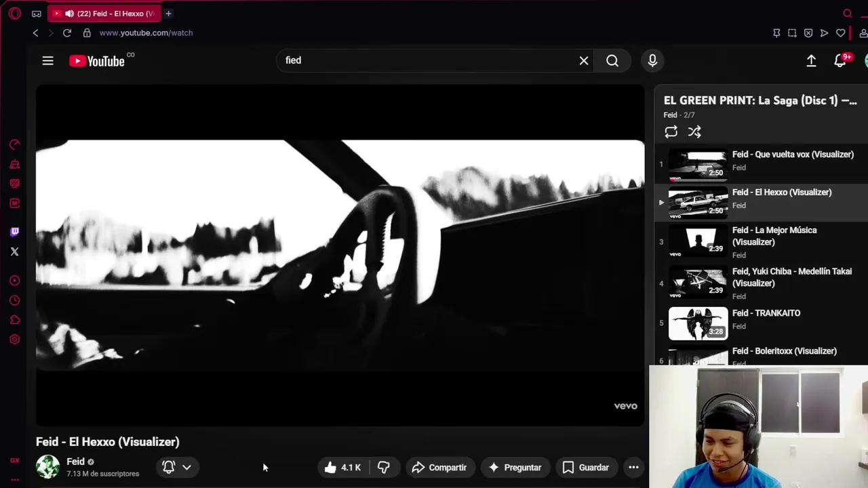Toggle the ad blocker shield
This screenshot has height=488, width=868.
tap(808, 33)
